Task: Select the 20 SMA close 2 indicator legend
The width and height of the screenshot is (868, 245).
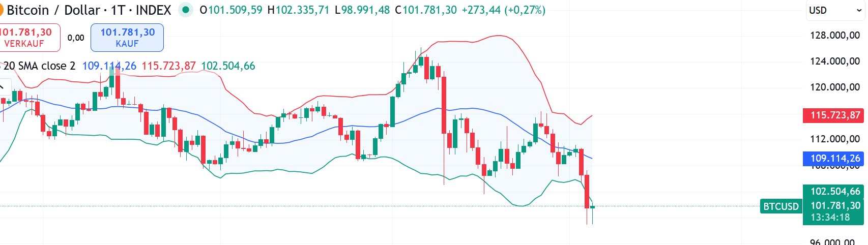Action: [x=40, y=66]
